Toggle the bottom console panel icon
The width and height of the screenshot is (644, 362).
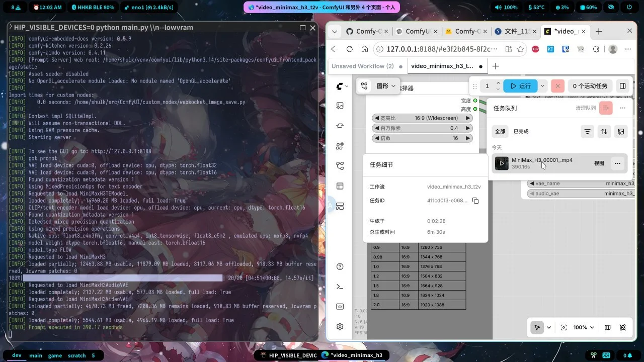340,287
